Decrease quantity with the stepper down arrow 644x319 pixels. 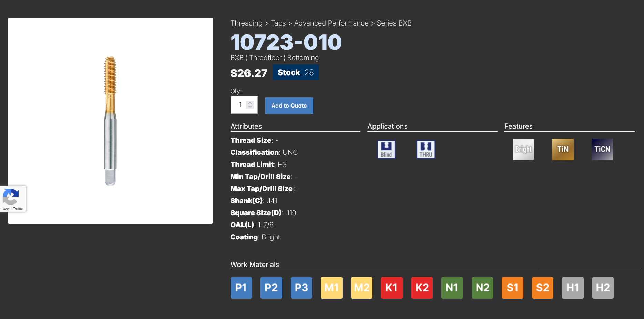click(x=250, y=107)
